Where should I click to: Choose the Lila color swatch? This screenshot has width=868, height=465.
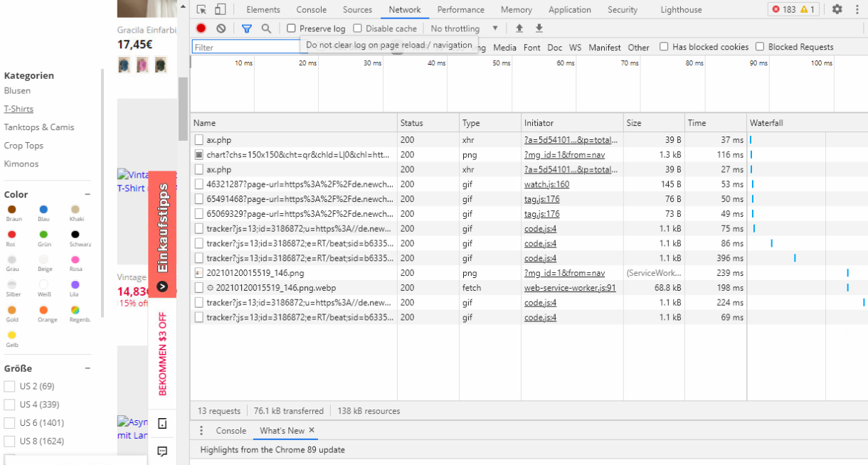pos(75,284)
